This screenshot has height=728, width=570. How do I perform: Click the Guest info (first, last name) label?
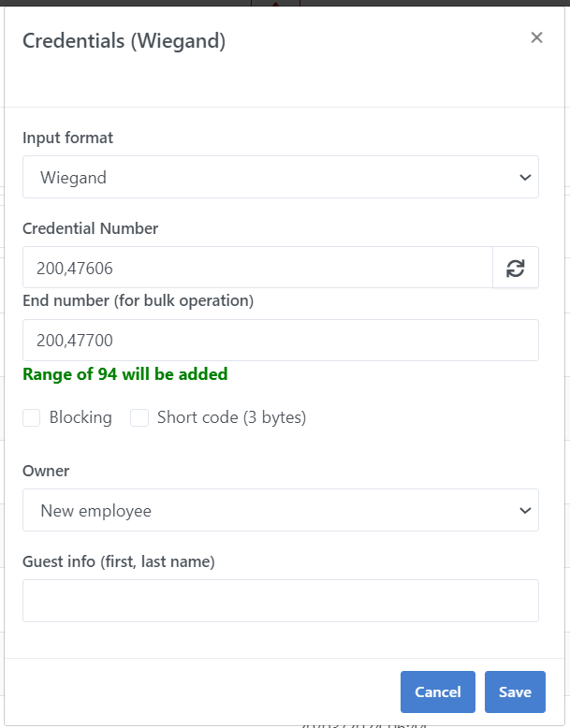[x=119, y=561]
